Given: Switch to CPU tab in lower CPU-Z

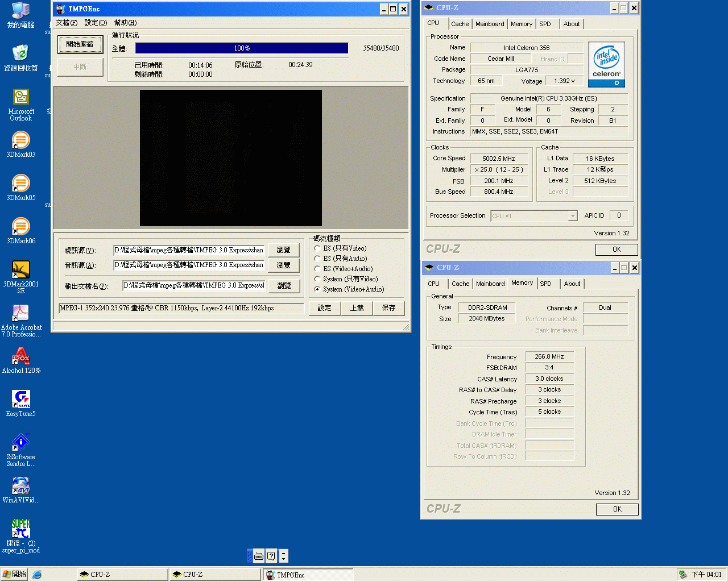Looking at the screenshot, I should tap(433, 284).
